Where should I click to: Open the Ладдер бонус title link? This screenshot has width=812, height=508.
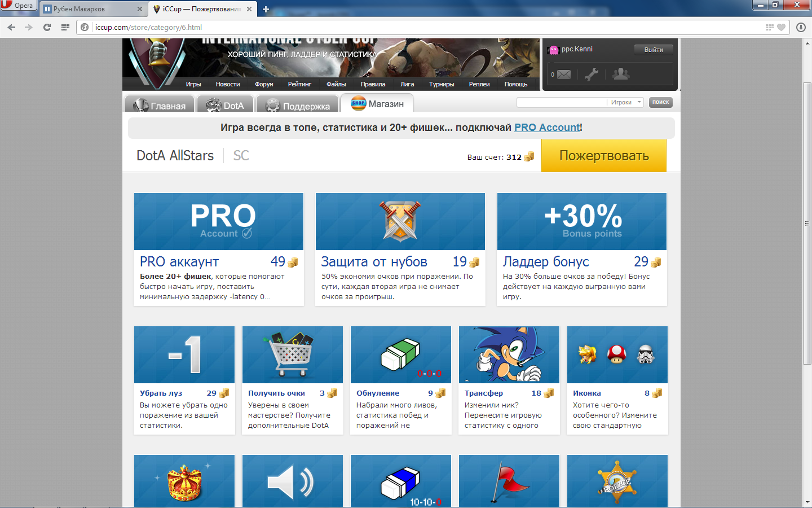(x=546, y=262)
